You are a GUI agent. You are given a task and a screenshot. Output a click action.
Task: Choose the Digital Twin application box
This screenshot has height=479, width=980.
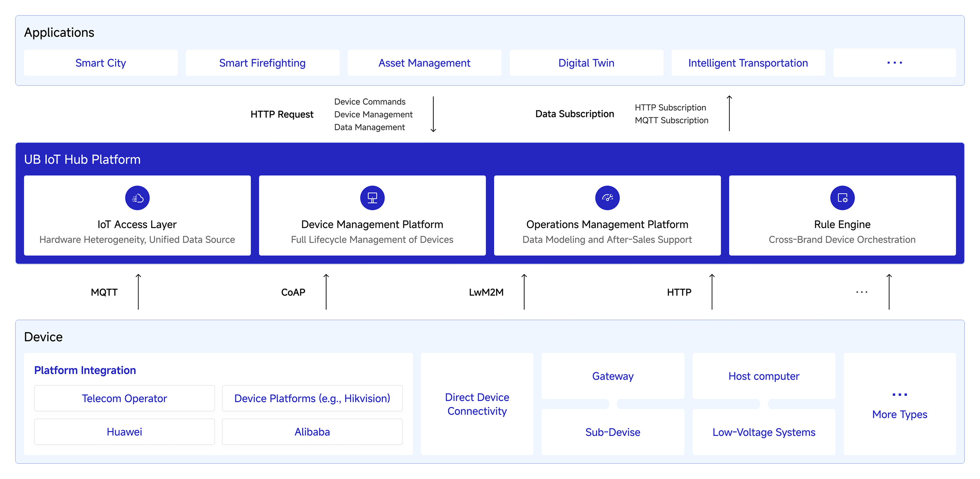586,63
